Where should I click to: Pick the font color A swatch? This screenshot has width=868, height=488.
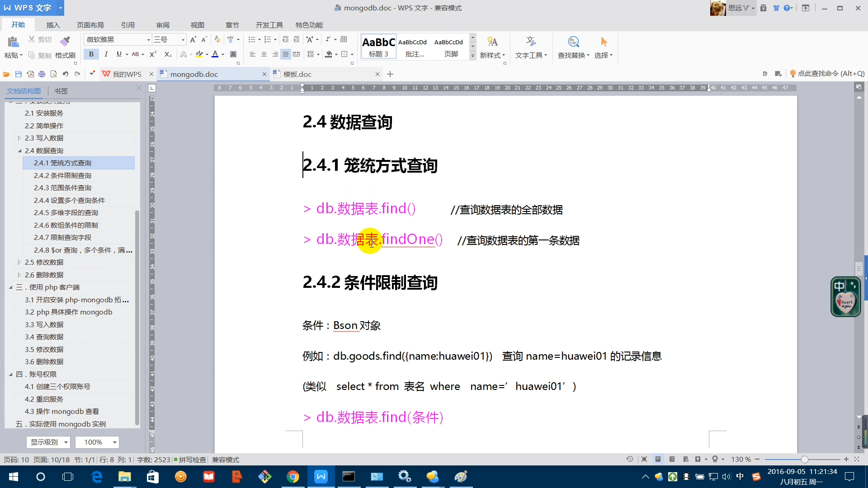pyautogui.click(x=215, y=54)
